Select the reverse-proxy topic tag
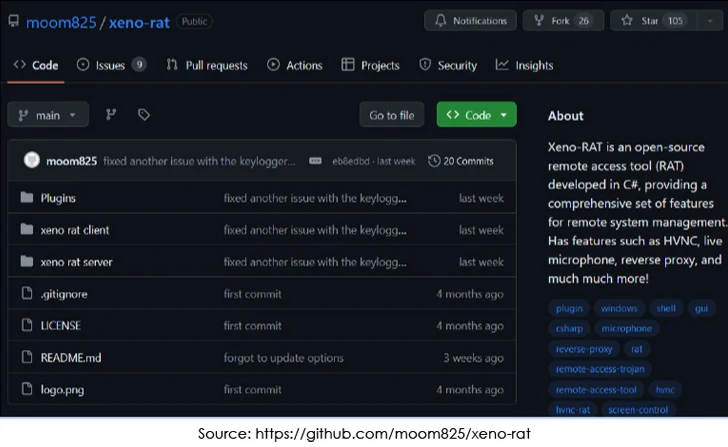The image size is (728, 447). [584, 349]
